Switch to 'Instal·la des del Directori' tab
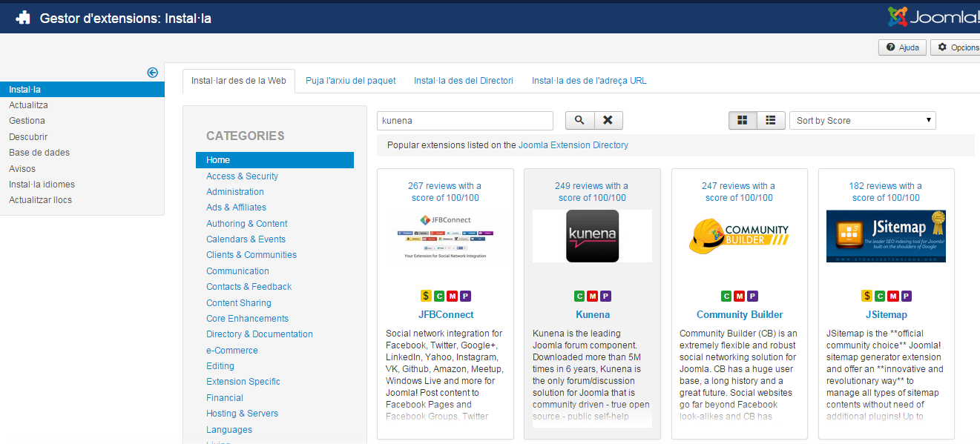The image size is (980, 444). (463, 81)
